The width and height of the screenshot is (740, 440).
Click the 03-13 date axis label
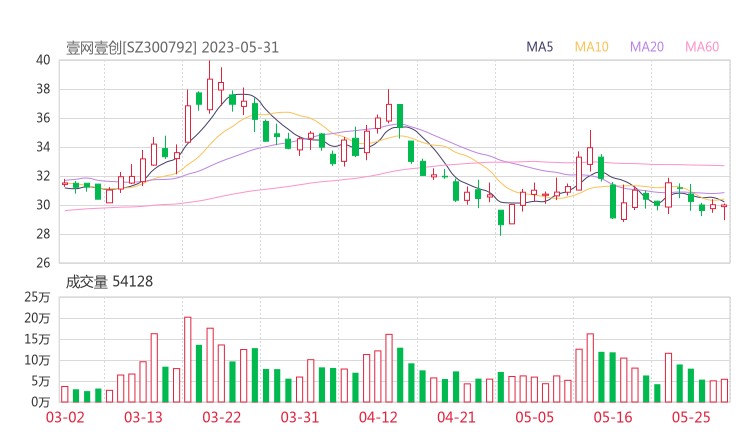point(143,417)
